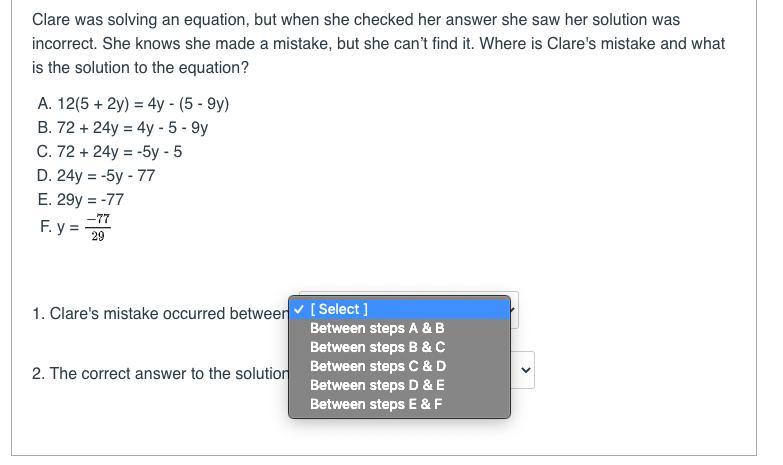
Task: Choose the "Between steps E & F" option
Action: coord(376,404)
